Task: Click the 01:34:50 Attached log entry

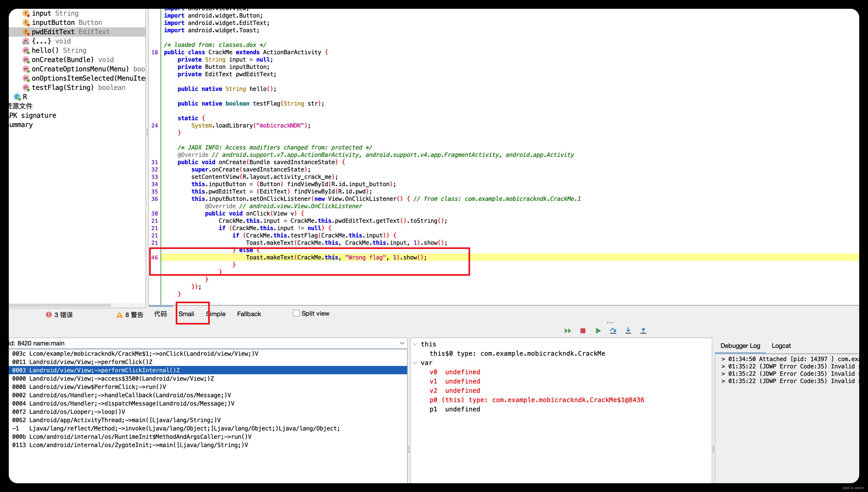Action: tap(790, 359)
